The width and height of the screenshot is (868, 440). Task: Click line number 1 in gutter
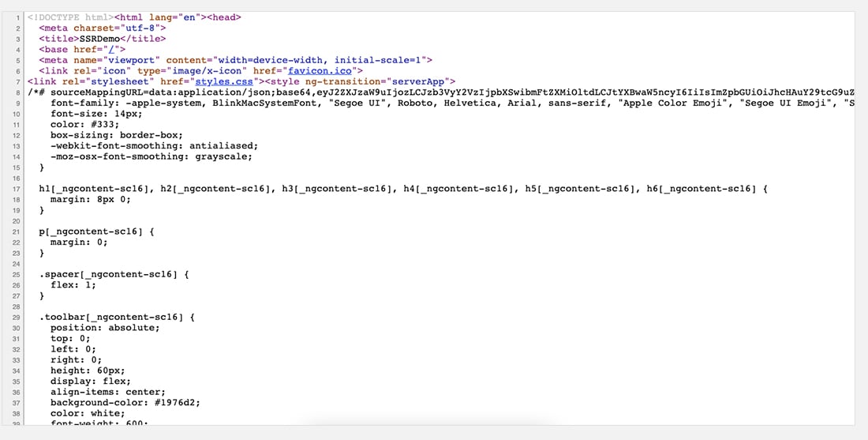pyautogui.click(x=19, y=17)
